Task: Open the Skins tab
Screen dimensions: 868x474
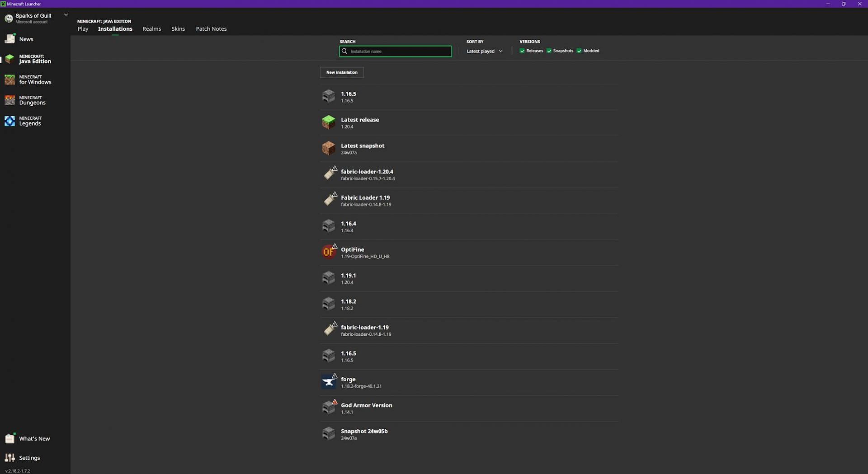Action: pos(178,29)
